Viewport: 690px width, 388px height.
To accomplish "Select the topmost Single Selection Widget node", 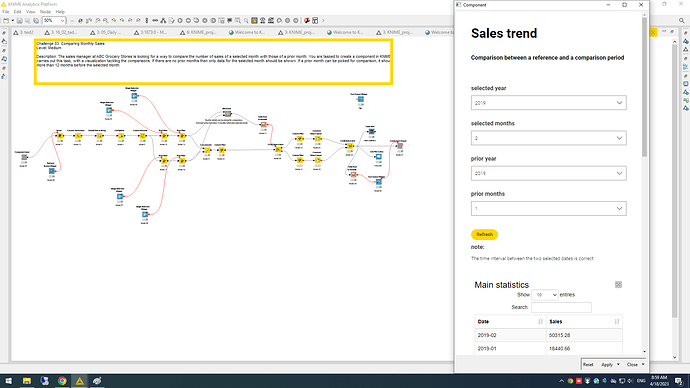I will (134, 96).
